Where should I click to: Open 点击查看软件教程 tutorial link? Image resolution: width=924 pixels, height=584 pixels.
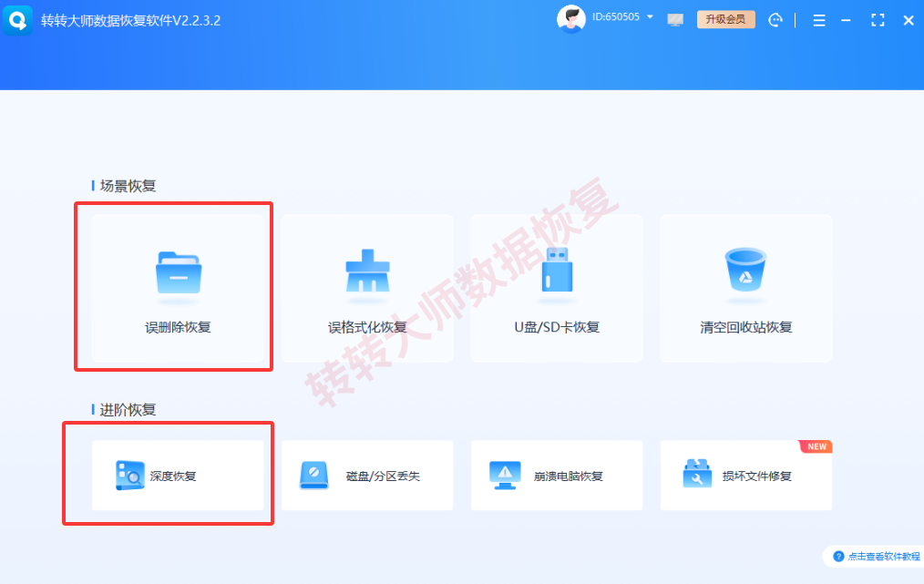click(883, 557)
